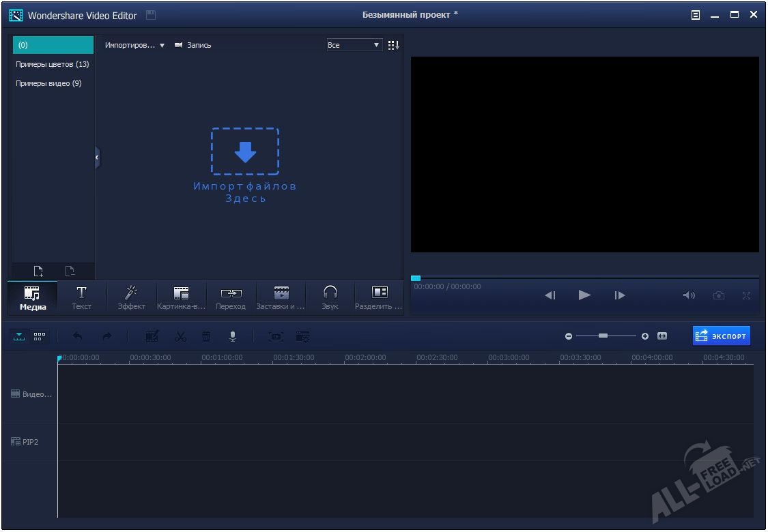This screenshot has height=532, width=768.
Task: Open the Текст tab
Action: point(81,297)
